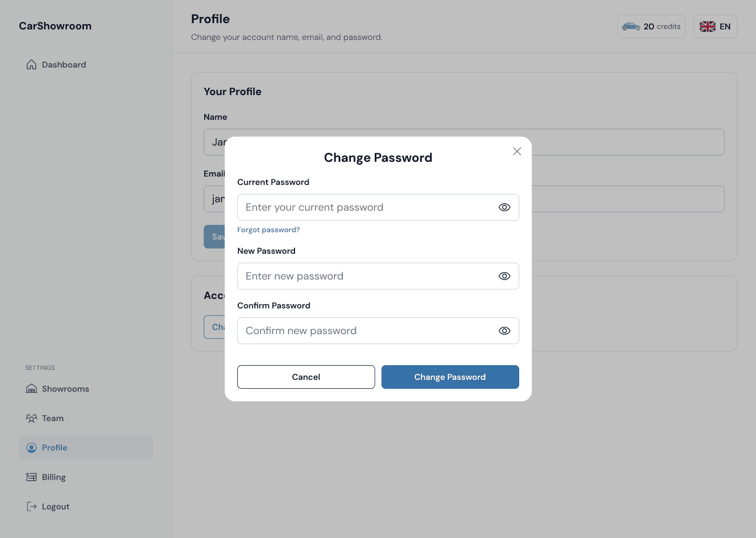Click the Showrooms garage icon
Viewport: 756px width, 538px height.
pos(31,389)
